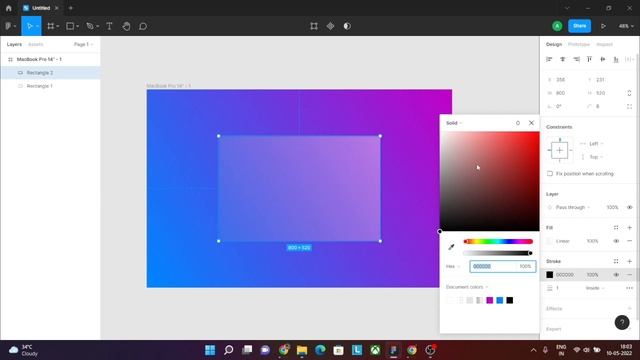The width and height of the screenshot is (640, 360).
Task: Click the hue slider bar
Action: click(498, 242)
